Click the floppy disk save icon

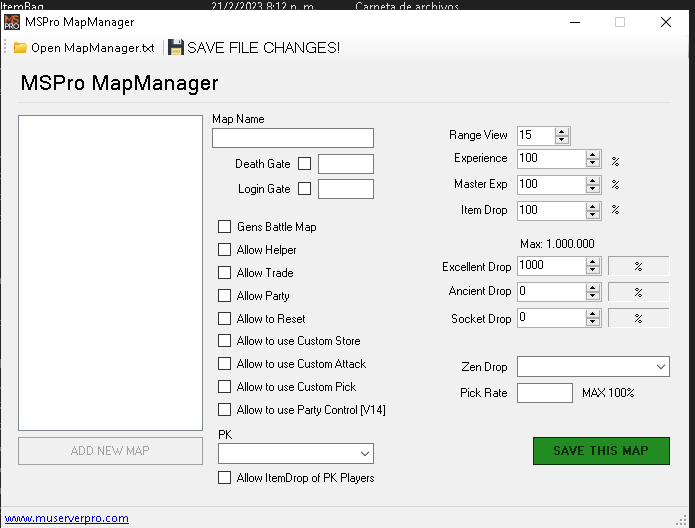(x=176, y=47)
